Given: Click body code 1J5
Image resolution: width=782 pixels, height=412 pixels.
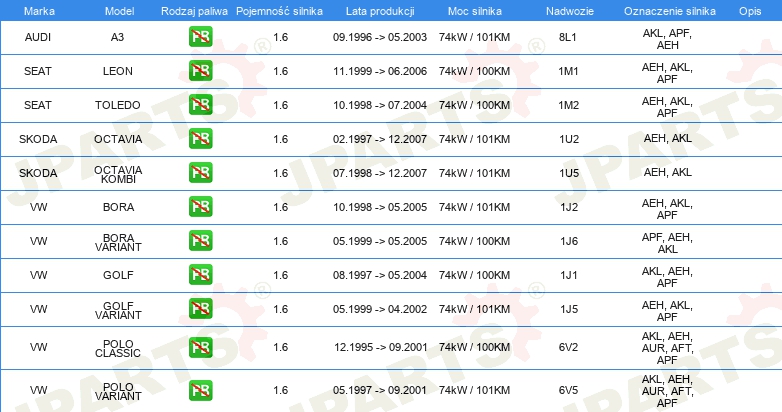Looking at the screenshot, I should (569, 309).
